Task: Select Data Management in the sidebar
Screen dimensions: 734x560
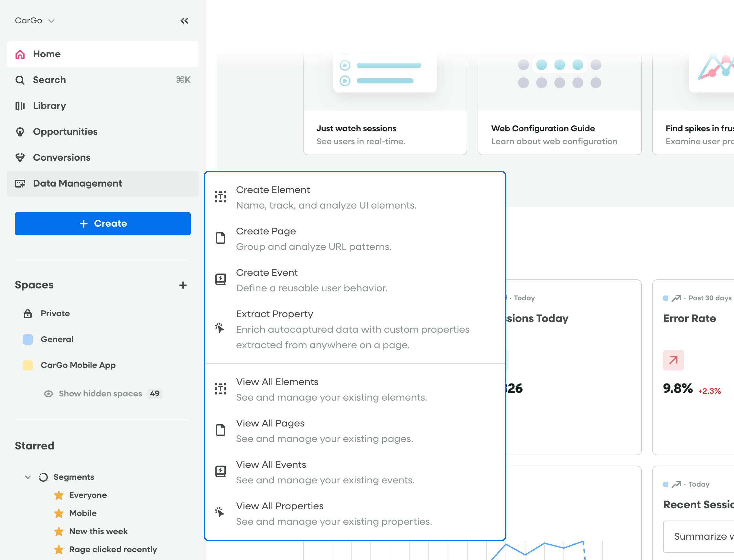Action: pos(77,183)
